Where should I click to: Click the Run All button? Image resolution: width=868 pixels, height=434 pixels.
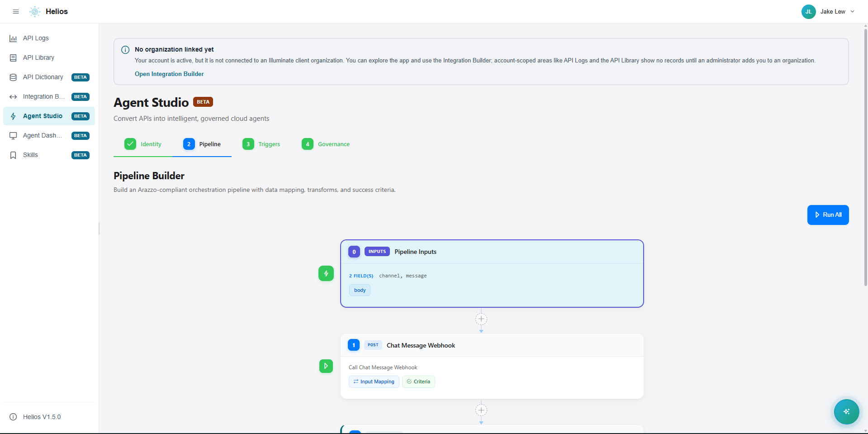[828, 215]
